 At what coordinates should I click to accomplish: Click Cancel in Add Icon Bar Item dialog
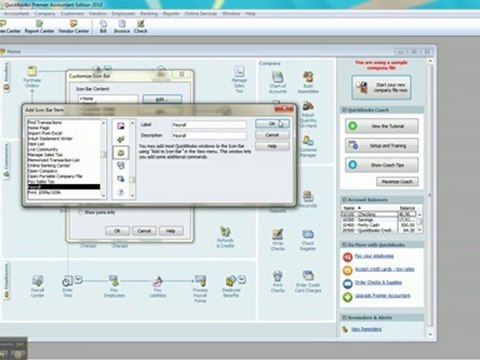[272, 135]
